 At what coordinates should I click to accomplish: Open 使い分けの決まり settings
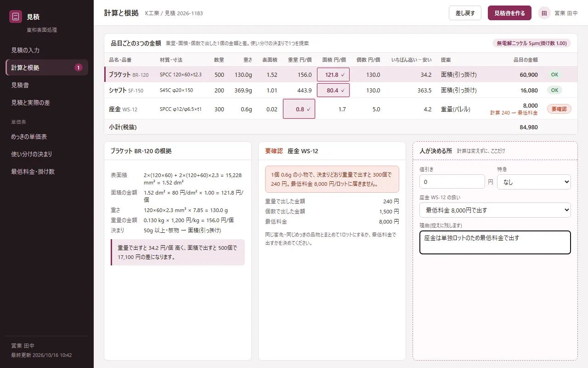[47, 154]
